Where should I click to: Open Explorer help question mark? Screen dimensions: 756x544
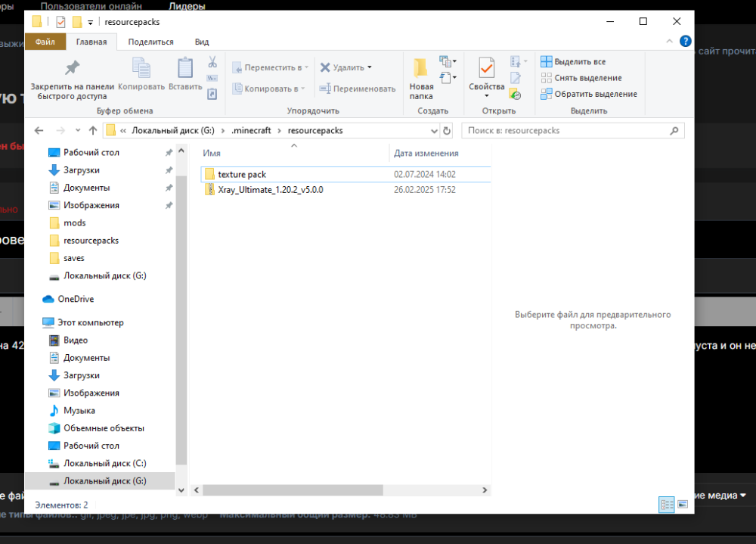click(685, 42)
